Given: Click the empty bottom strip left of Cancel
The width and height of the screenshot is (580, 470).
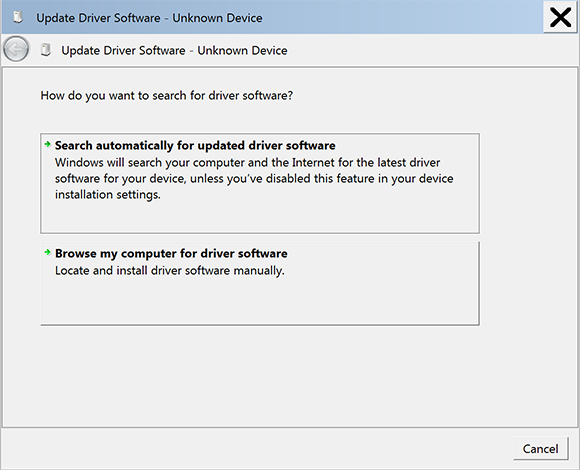Looking at the screenshot, I should coord(255,449).
